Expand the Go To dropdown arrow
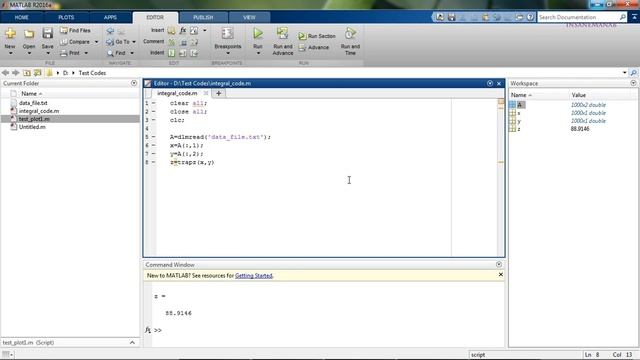640x360 pixels. (x=134, y=42)
